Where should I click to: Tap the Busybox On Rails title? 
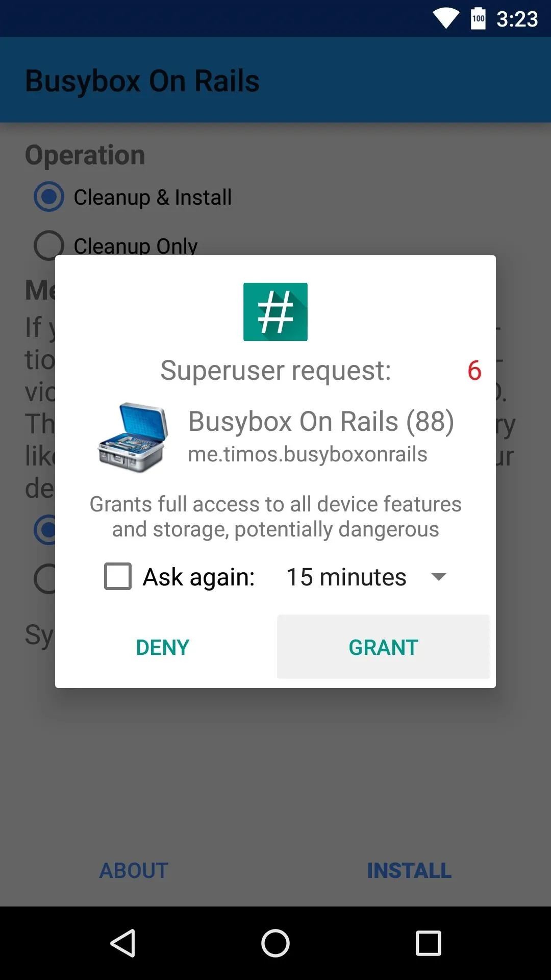click(x=142, y=81)
